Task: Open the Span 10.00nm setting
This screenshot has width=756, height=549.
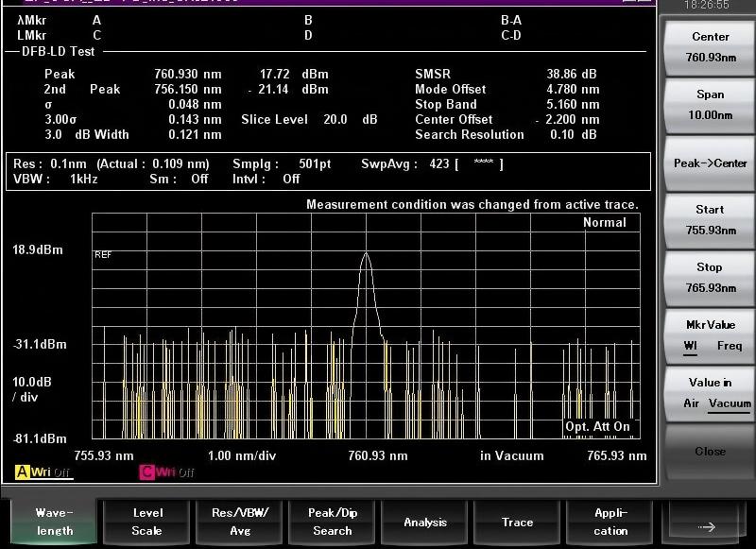Action: (710, 104)
